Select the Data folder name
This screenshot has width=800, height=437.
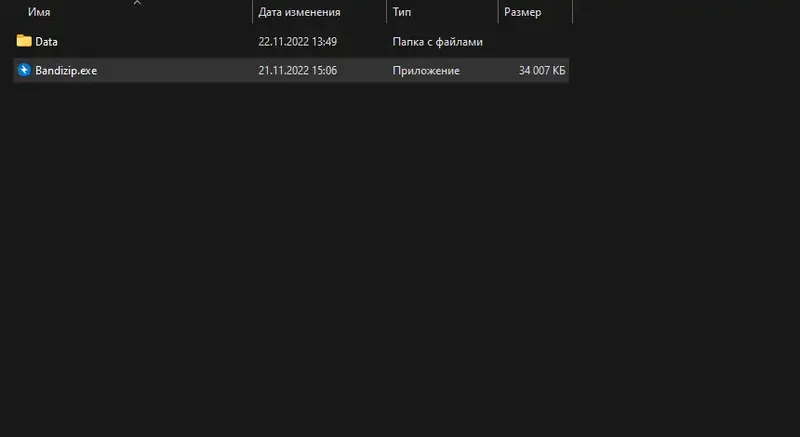(46, 42)
